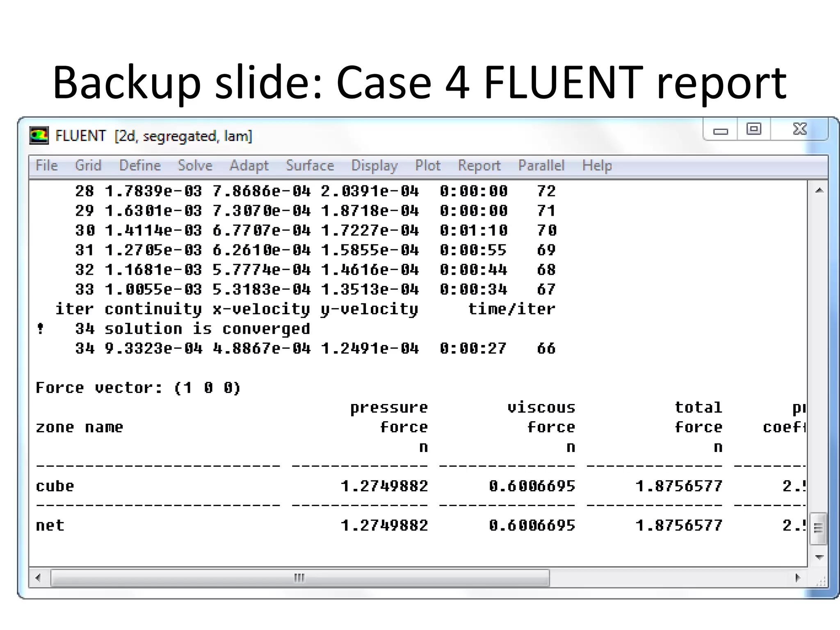The image size is (840, 630).
Task: Click the vertical scrollbar up arrow
Action: 819,190
